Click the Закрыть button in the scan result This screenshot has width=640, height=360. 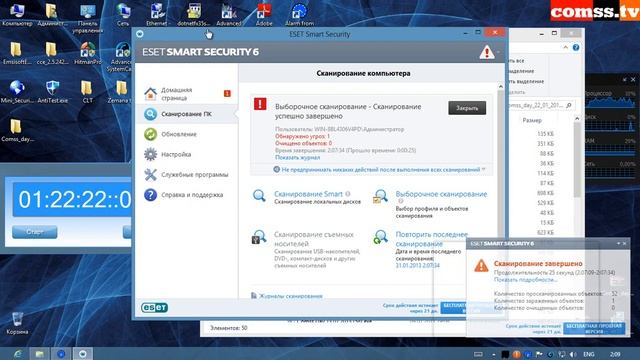(467, 108)
